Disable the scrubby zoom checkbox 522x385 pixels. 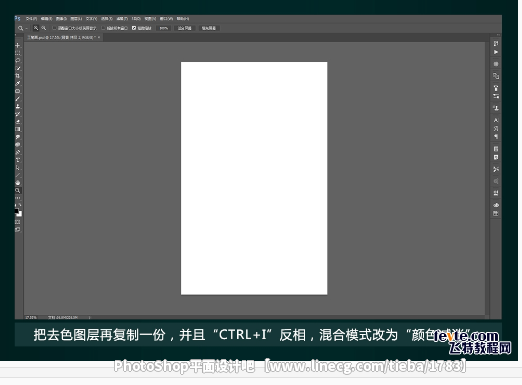(x=134, y=28)
